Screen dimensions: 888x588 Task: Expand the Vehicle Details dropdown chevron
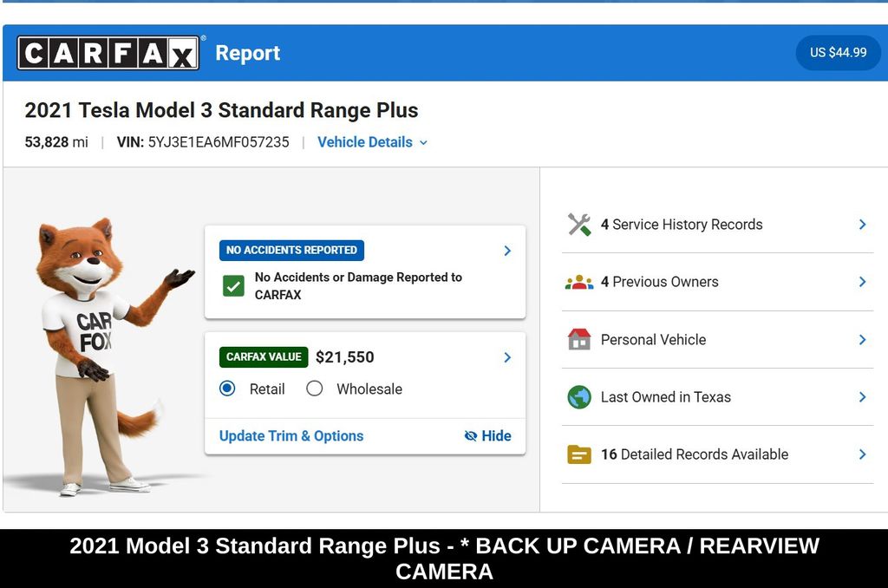423,143
